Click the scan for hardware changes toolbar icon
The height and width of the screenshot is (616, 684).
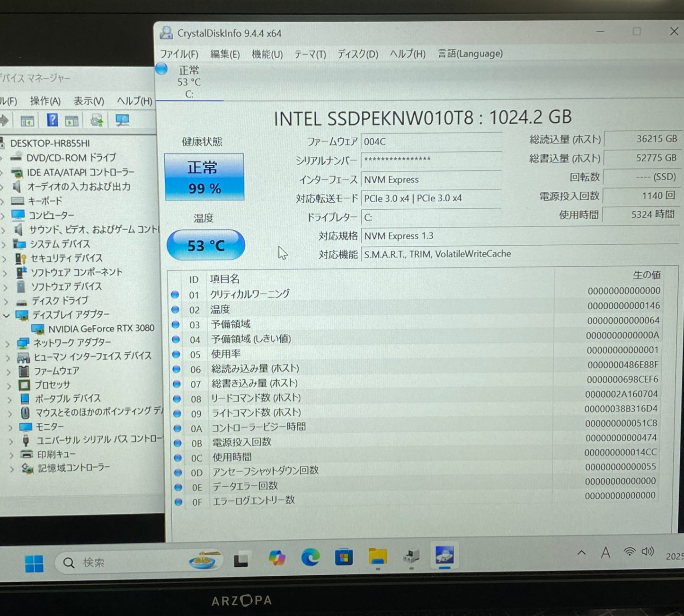(123, 120)
